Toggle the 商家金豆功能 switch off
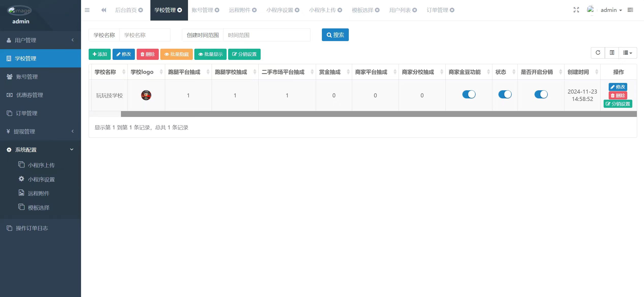Image resolution: width=644 pixels, height=297 pixels. (x=469, y=94)
